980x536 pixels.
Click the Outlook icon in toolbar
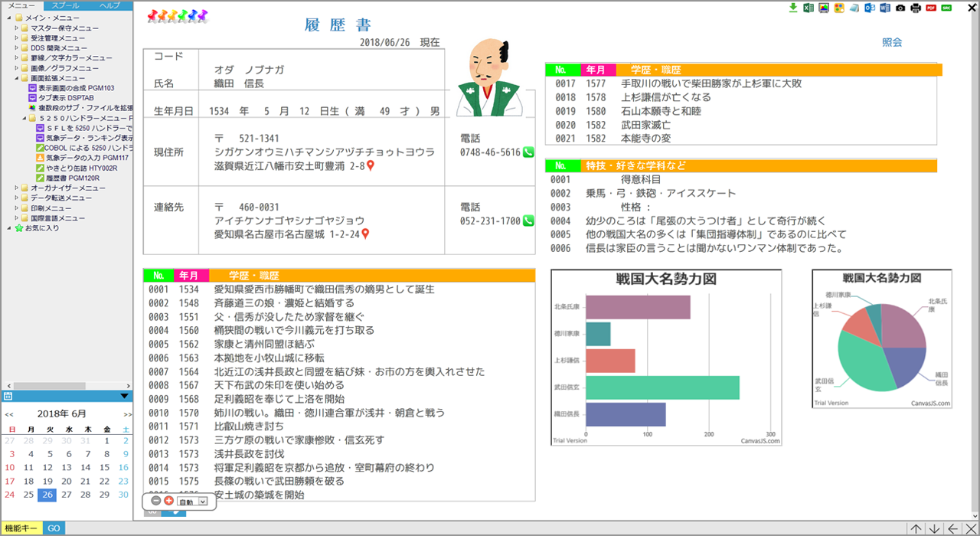[x=869, y=8]
